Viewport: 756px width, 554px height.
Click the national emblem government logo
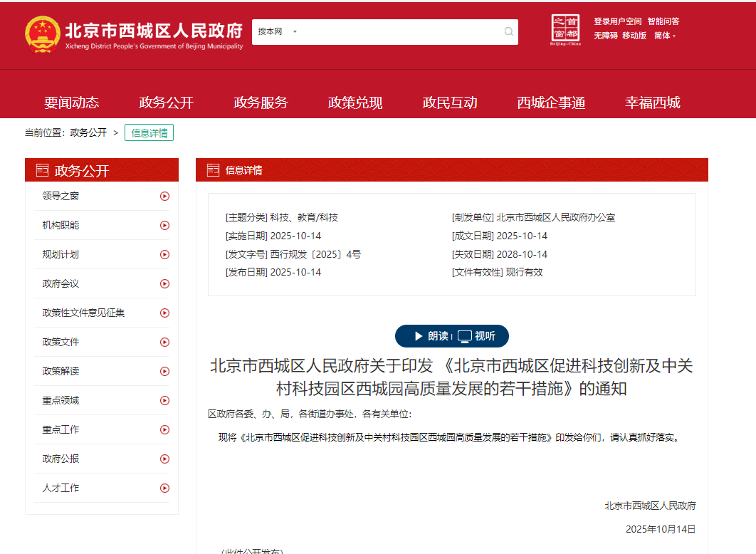41,31
